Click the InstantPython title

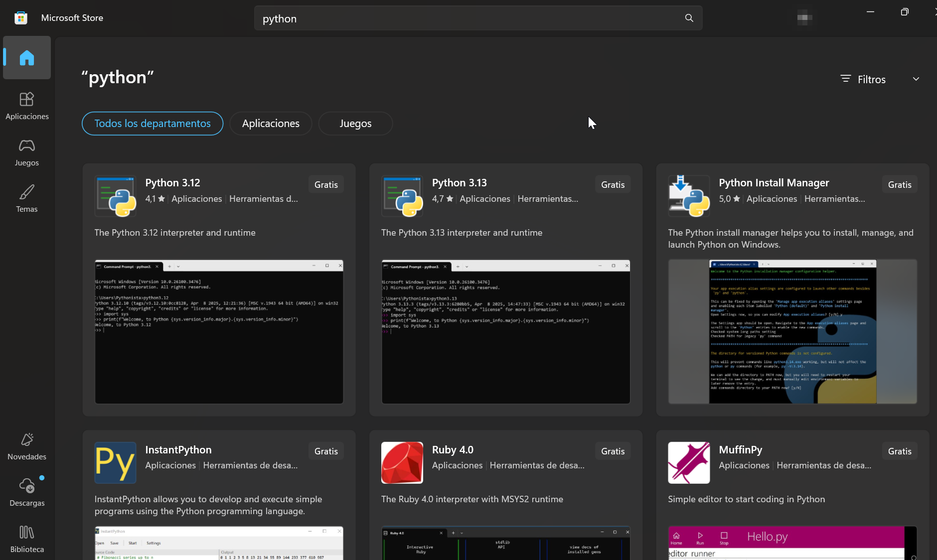pos(178,449)
